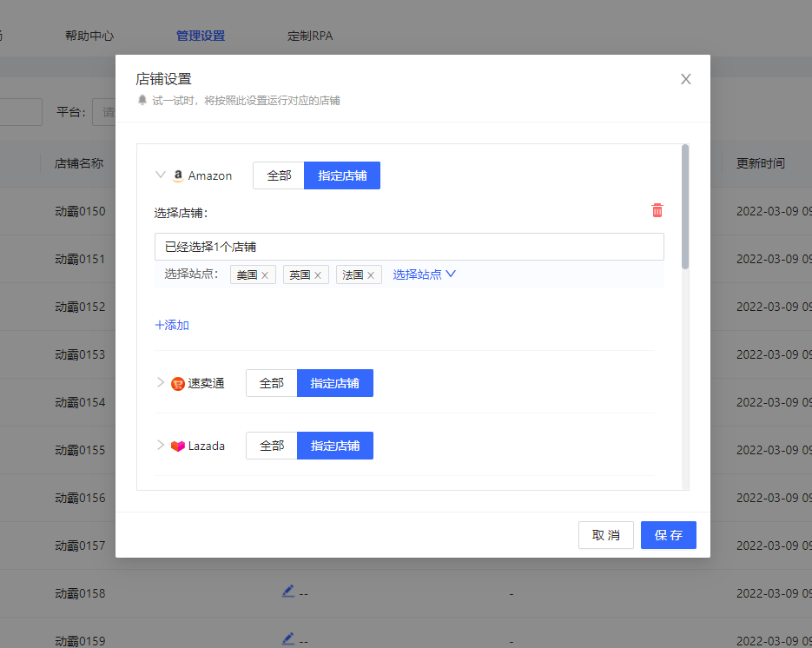Click the 动霸0157 row name
Screen dimensions: 812x648
(x=80, y=546)
